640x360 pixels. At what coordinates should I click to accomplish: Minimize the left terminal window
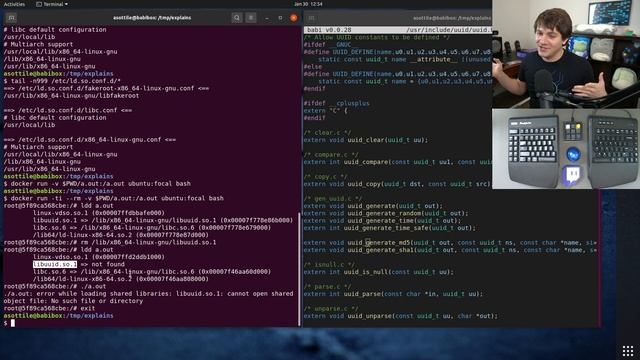[267, 18]
